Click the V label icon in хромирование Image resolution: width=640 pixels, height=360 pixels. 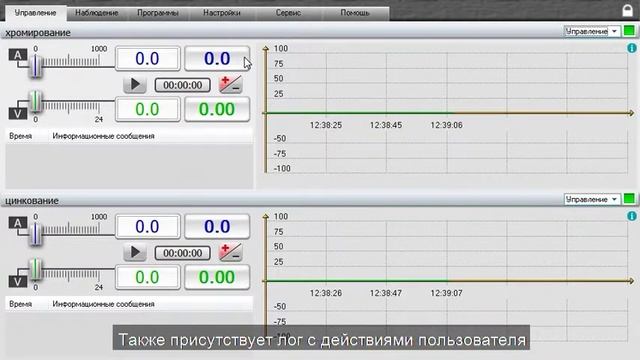(18, 113)
